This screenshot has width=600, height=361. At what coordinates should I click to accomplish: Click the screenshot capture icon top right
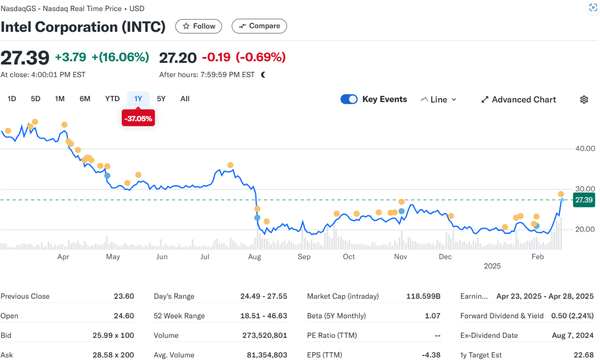pos(593,8)
